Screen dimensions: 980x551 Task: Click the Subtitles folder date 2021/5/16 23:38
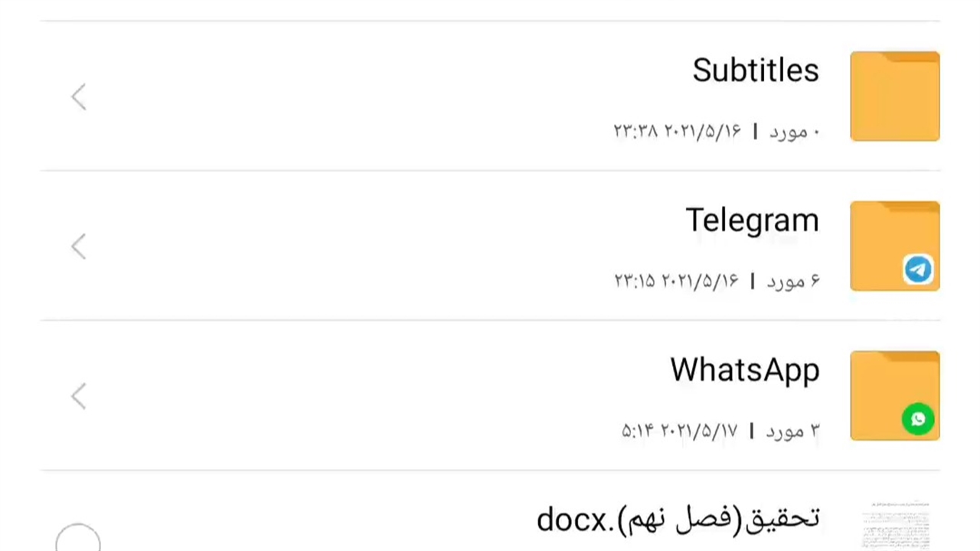[x=677, y=132]
